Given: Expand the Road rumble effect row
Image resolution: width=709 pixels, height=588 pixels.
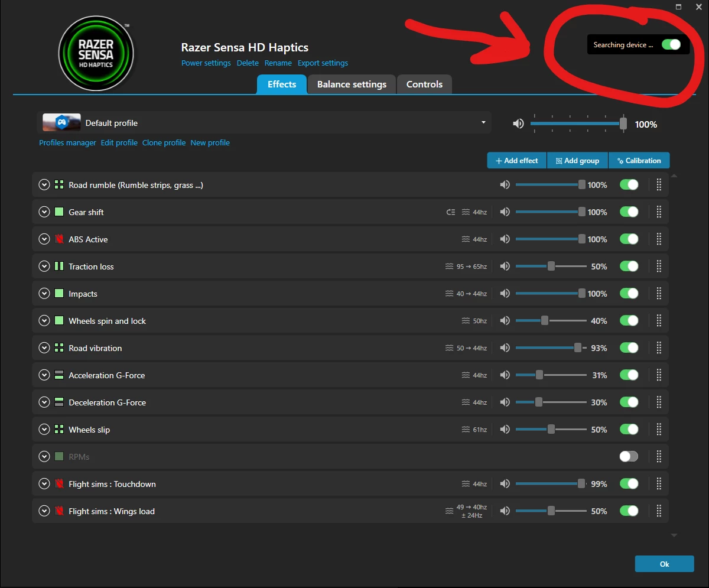Looking at the screenshot, I should [44, 185].
